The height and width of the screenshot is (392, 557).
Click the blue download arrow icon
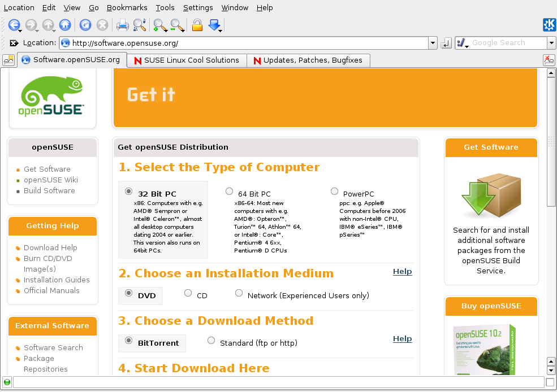(x=214, y=25)
